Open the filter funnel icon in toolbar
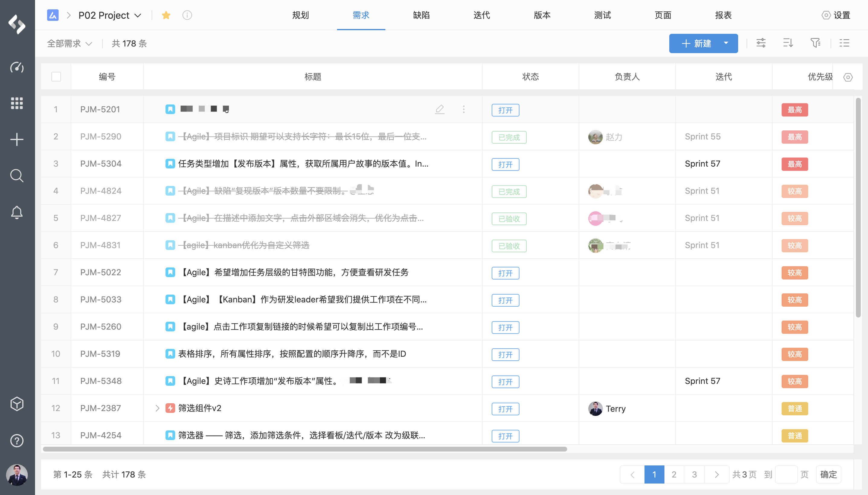Image resolution: width=868 pixels, height=495 pixels. click(815, 43)
